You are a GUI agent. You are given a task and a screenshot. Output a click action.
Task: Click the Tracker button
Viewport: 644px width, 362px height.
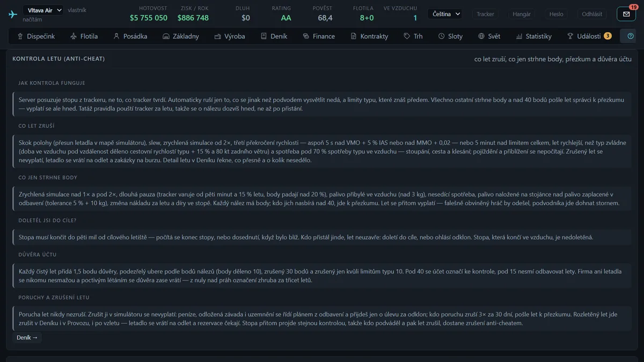pos(485,14)
